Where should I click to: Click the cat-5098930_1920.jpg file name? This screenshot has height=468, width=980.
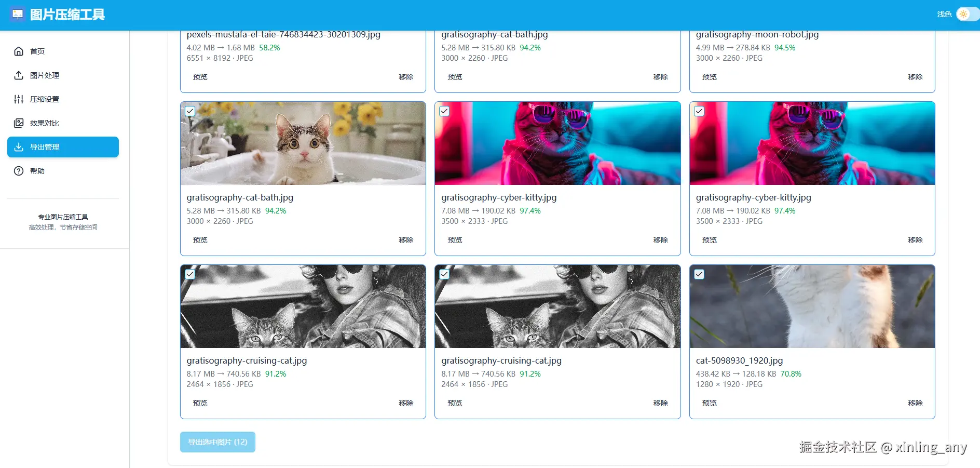tap(739, 360)
